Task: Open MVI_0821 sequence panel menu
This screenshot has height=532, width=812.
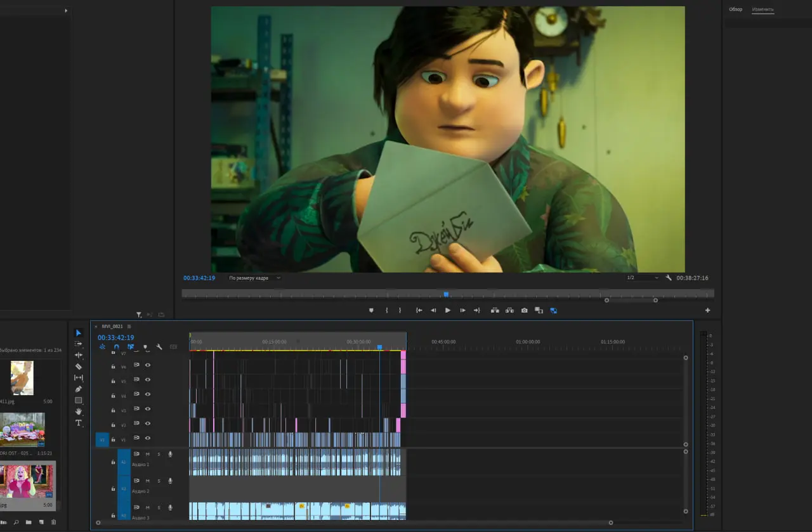Action: (x=129, y=327)
